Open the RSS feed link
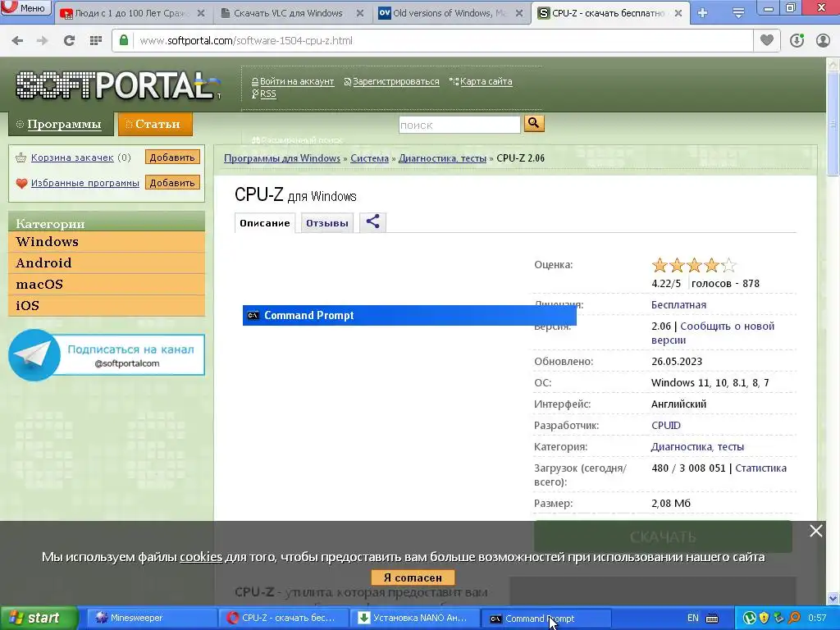The width and height of the screenshot is (840, 630). [268, 94]
